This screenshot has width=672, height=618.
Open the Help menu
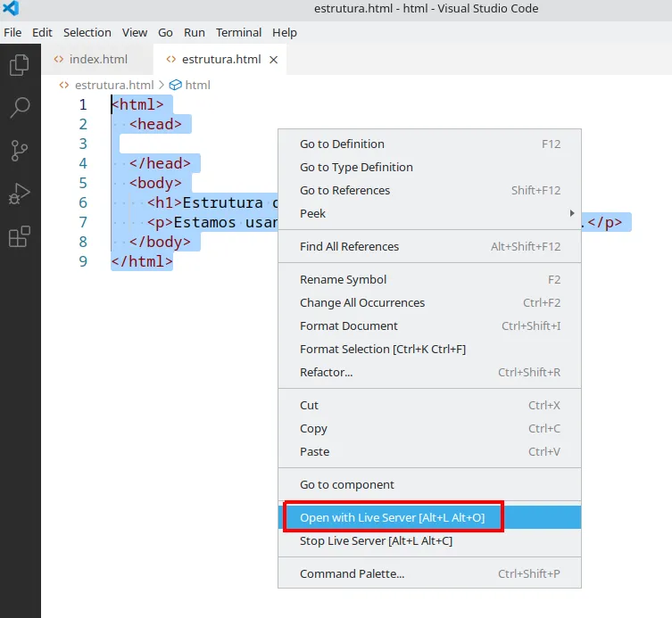tap(285, 32)
